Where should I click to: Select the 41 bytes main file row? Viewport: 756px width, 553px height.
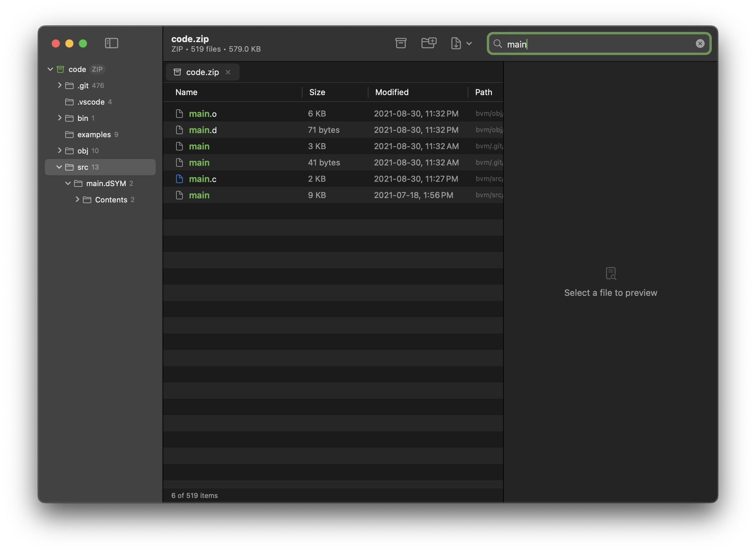tap(333, 162)
